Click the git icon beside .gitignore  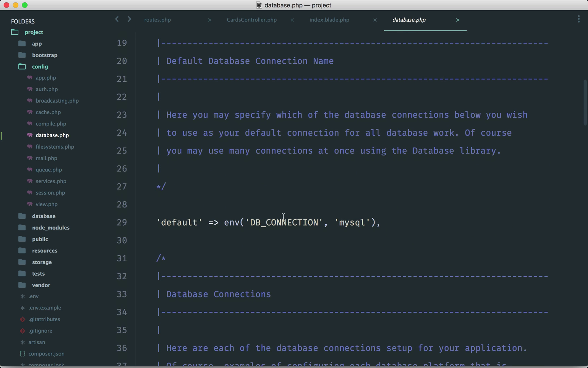point(22,331)
